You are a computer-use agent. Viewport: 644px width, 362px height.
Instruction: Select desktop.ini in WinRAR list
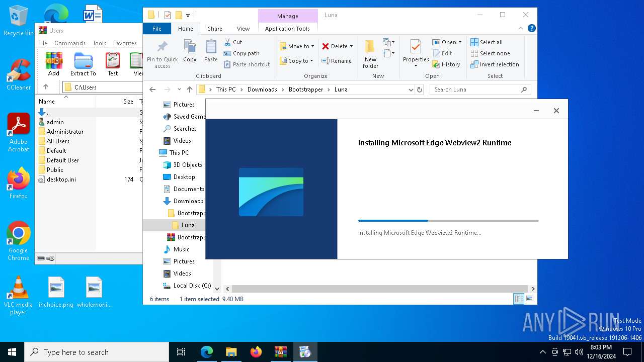[x=61, y=179]
